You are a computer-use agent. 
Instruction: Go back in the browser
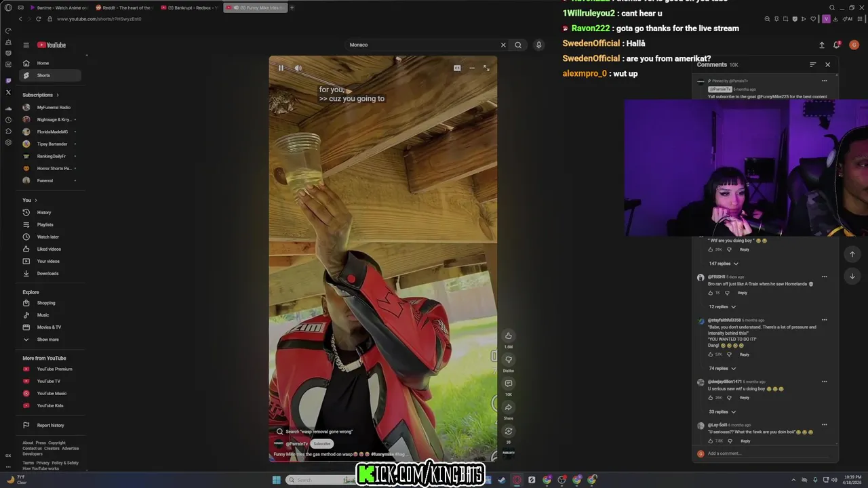coord(20,19)
